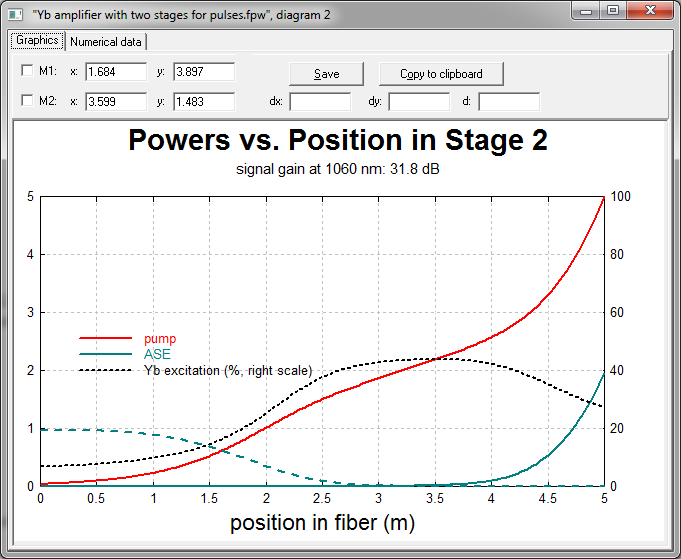Click the axis label 'position in fiber (m)'

coord(322,523)
